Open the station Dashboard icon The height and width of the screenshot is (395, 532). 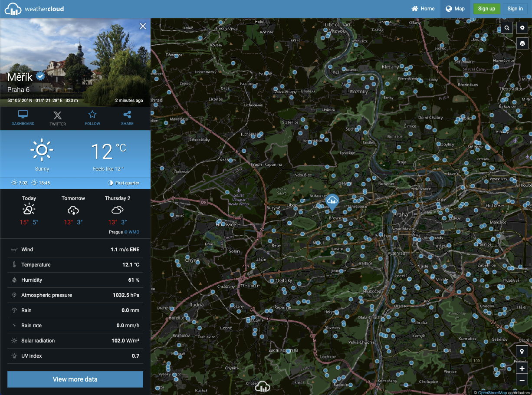23,118
